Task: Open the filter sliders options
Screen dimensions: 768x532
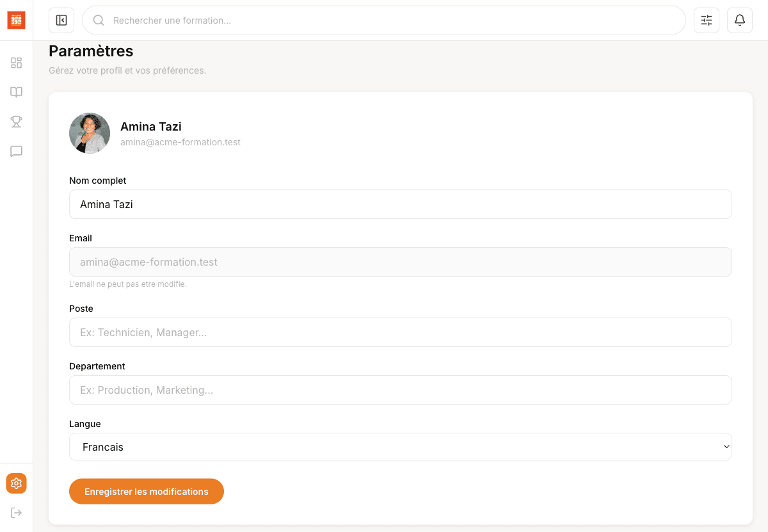Action: 707,20
